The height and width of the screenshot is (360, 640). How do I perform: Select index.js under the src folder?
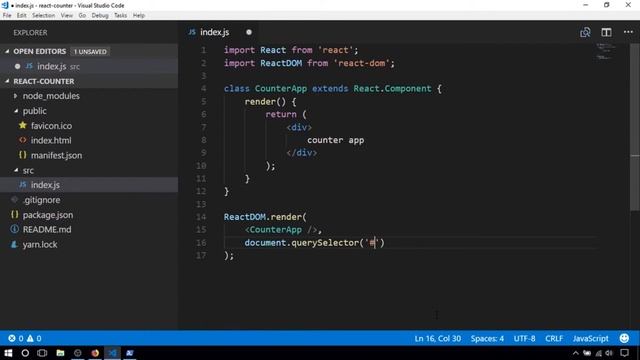tap(89, 185)
